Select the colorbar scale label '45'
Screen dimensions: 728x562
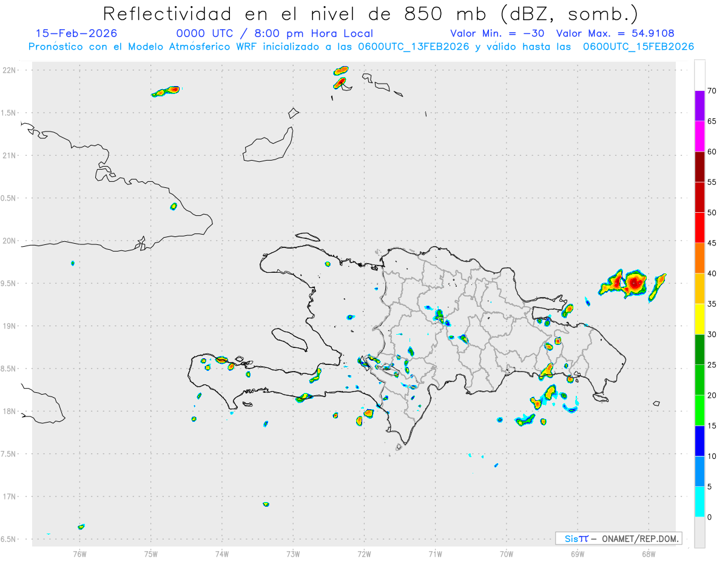click(x=712, y=243)
